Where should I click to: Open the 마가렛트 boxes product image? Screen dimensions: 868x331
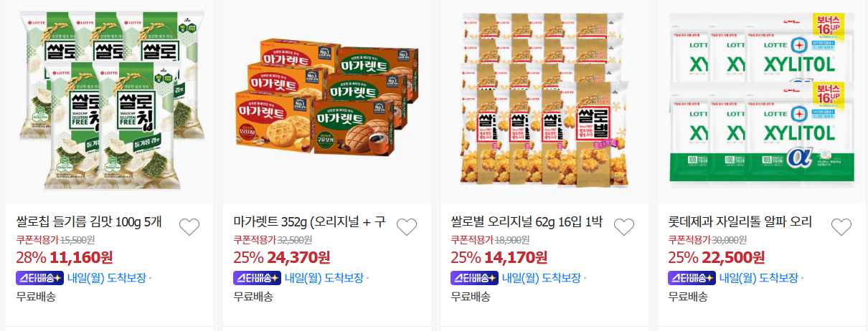tap(326, 101)
